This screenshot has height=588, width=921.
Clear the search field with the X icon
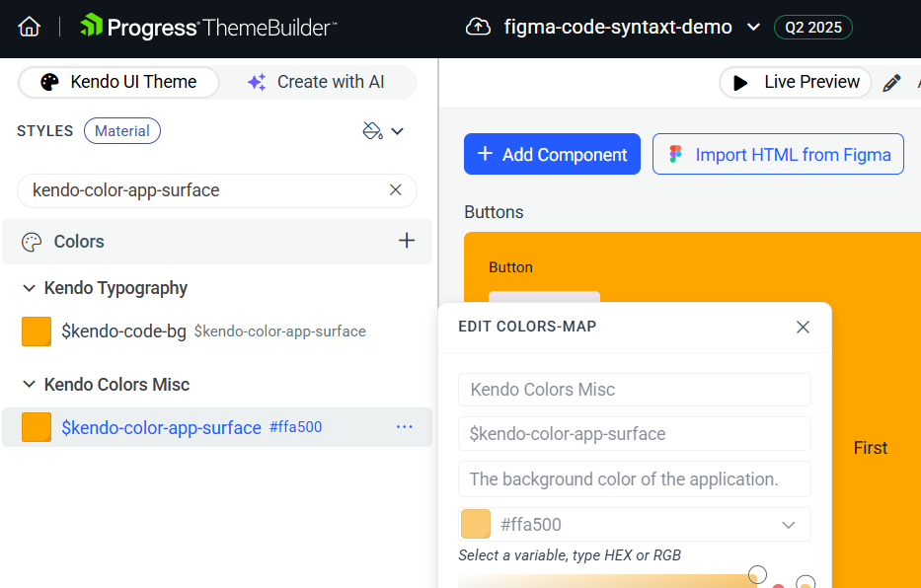tap(395, 189)
